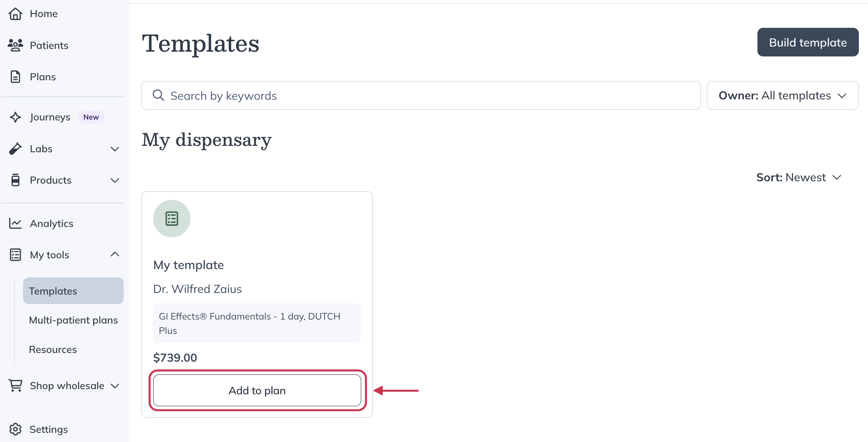Open the Home icon in sidebar
This screenshot has width=868, height=442.
pyautogui.click(x=16, y=14)
